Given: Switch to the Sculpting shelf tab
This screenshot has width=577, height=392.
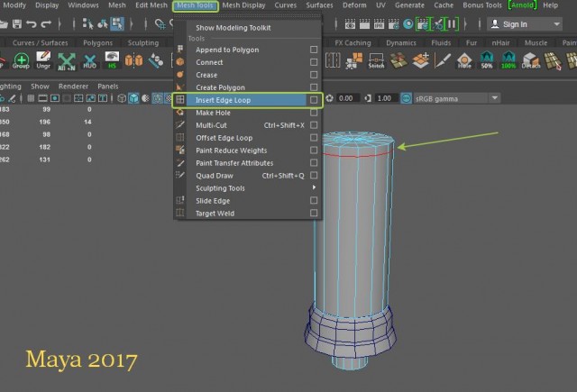Looking at the screenshot, I should pyautogui.click(x=143, y=43).
